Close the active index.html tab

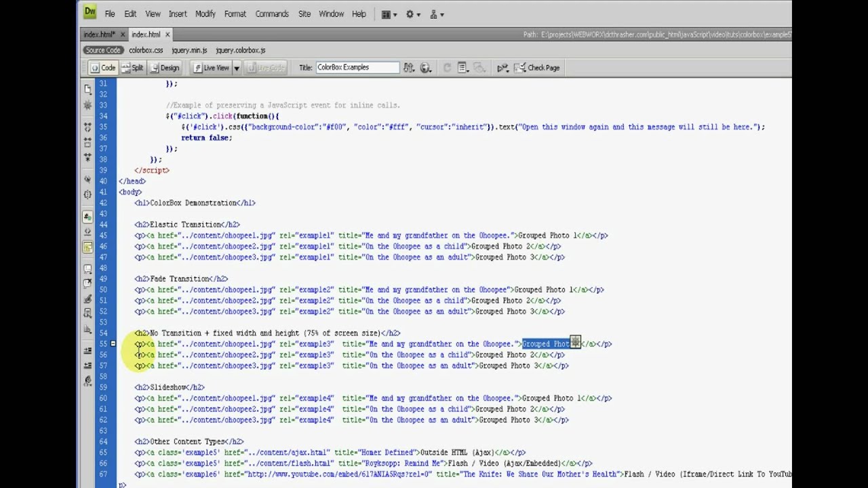(x=167, y=35)
